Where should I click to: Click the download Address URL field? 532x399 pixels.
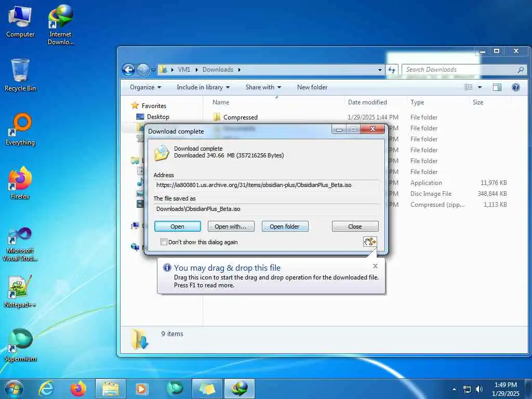[x=267, y=185]
